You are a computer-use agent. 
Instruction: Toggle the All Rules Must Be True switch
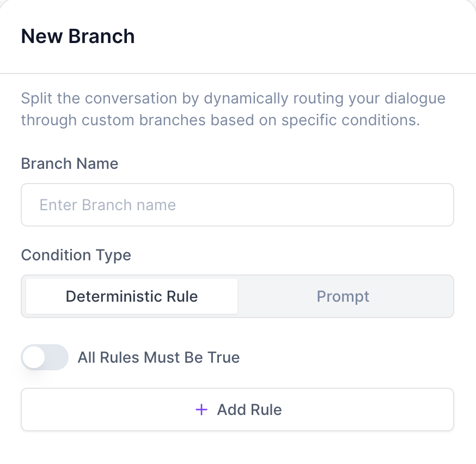point(45,357)
